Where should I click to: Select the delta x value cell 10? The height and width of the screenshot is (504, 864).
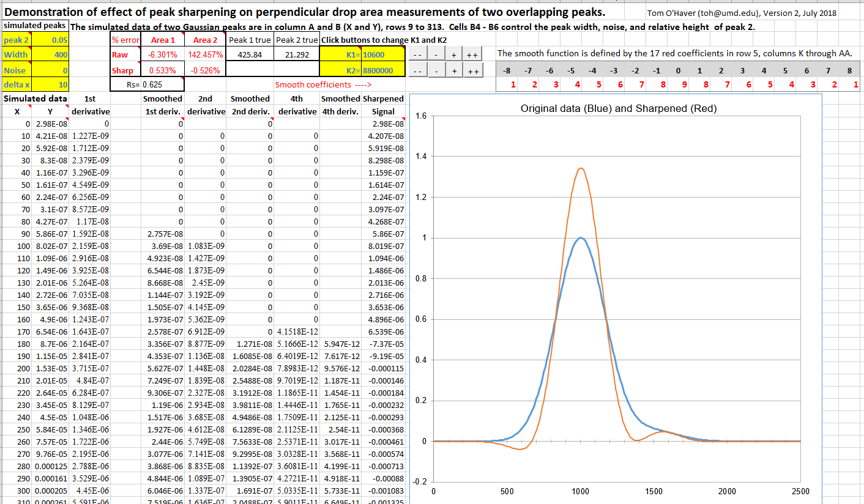pyautogui.click(x=51, y=85)
